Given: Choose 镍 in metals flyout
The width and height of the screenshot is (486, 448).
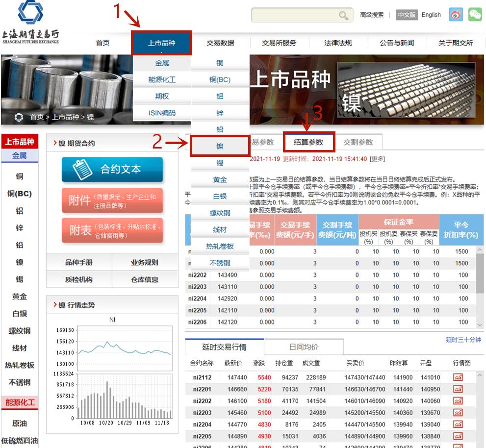Looking at the screenshot, I should point(220,146).
